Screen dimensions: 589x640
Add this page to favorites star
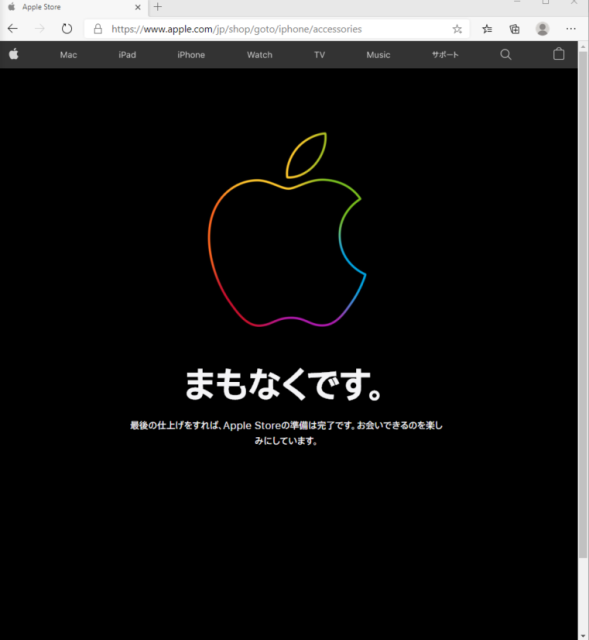457,29
